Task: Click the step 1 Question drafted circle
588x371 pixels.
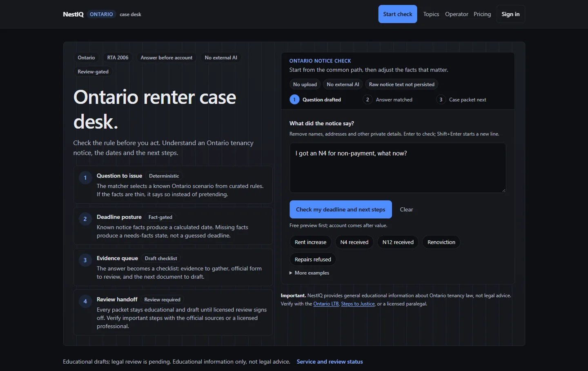Action: pyautogui.click(x=294, y=100)
